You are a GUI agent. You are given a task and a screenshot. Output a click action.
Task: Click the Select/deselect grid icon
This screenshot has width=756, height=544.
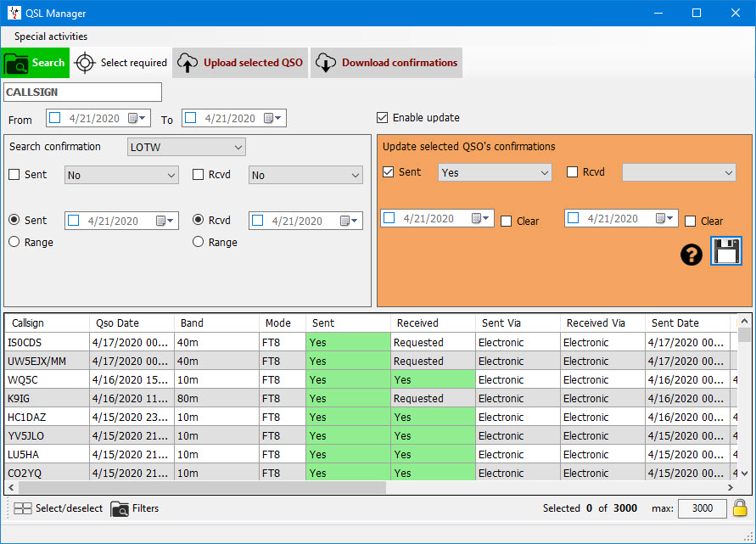click(x=22, y=508)
